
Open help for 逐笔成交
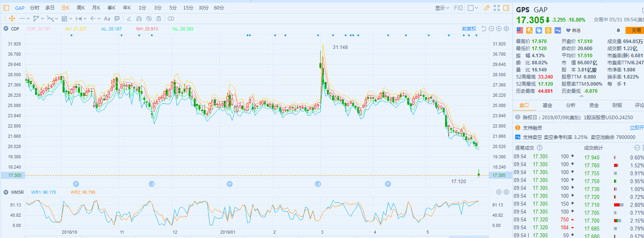tap(540, 148)
